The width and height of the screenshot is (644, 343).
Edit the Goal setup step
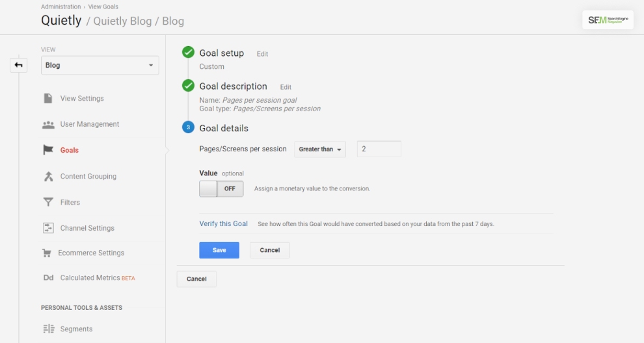[x=262, y=54]
